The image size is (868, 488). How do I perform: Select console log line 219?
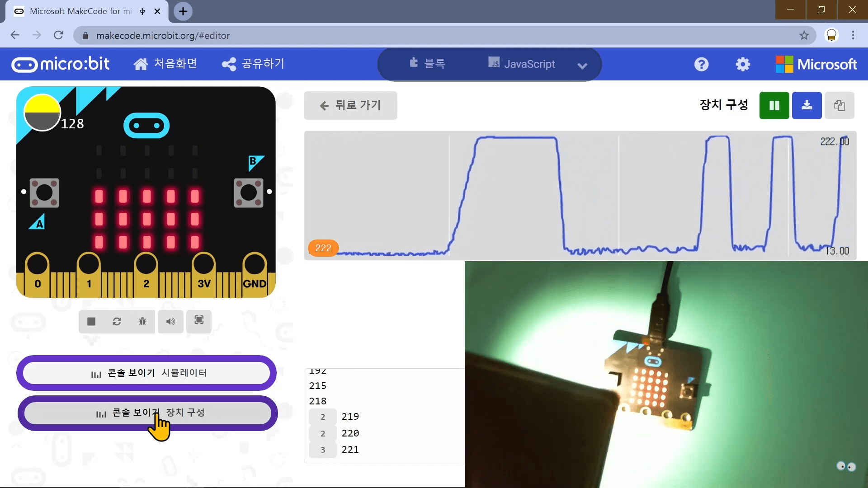tap(350, 417)
